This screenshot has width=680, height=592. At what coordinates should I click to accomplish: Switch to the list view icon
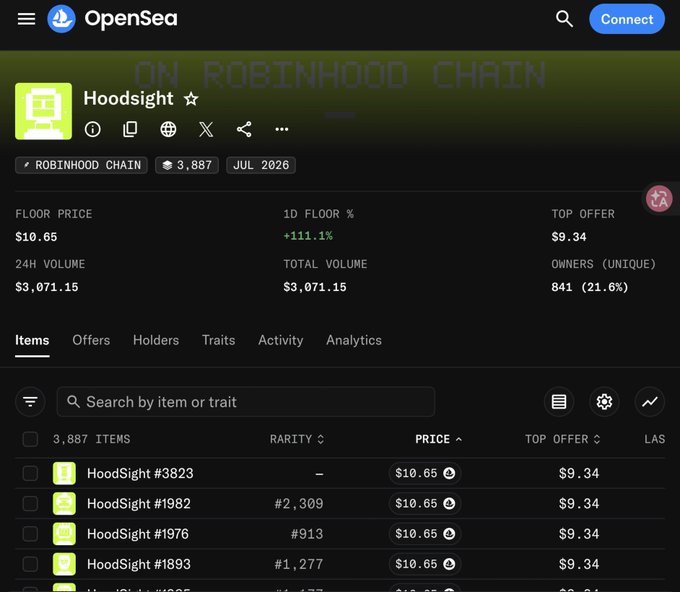[559, 402]
